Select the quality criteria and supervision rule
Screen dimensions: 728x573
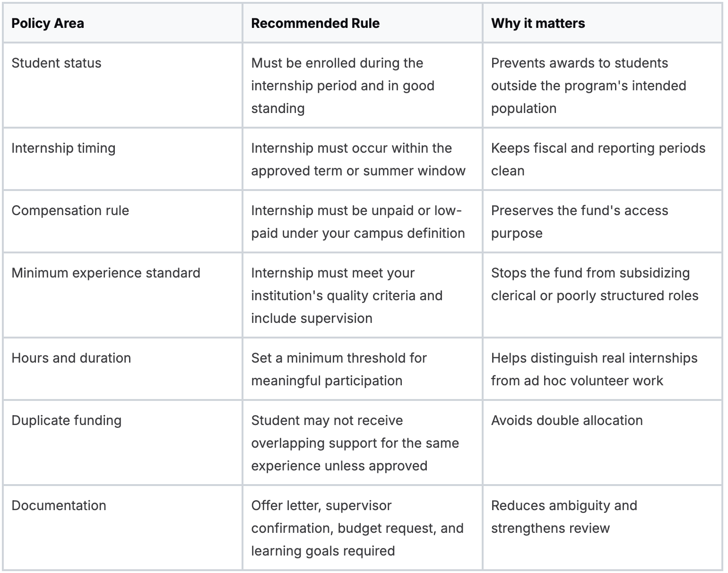347,295
